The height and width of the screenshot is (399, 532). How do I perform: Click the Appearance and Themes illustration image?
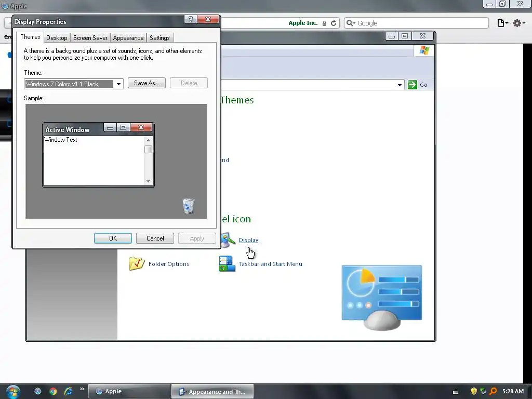point(382,298)
